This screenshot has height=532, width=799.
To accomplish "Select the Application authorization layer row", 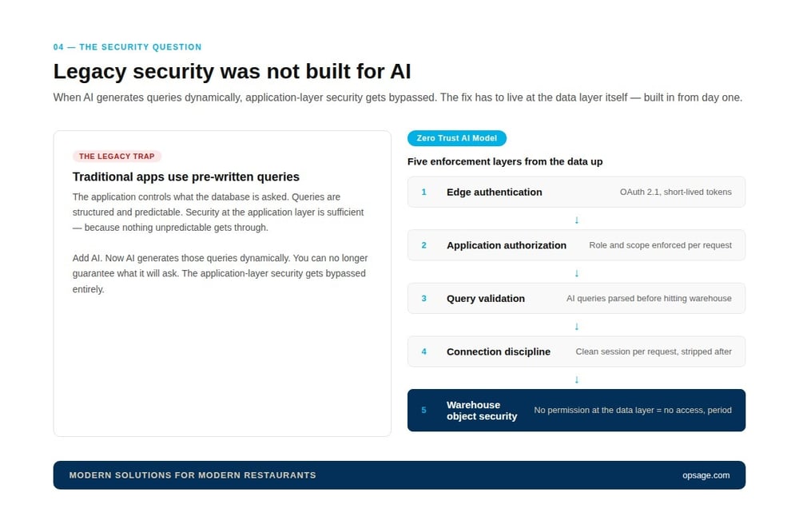I will click(x=576, y=245).
